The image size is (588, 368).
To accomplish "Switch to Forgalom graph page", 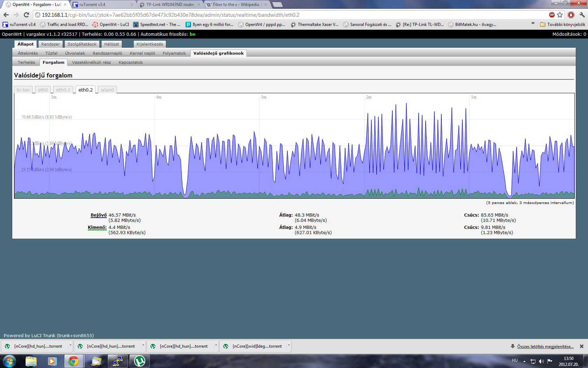I will (54, 62).
